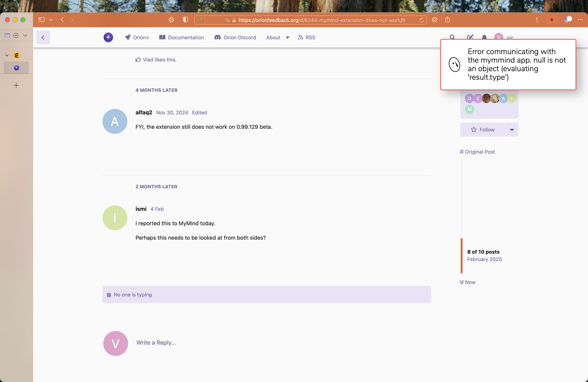Click the sidebar toggle icon in toolbar

(41, 20)
